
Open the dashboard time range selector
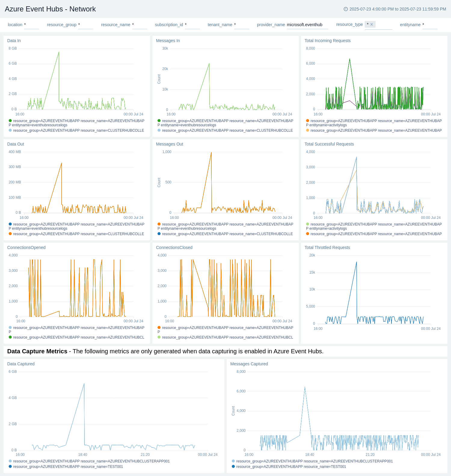pyautogui.click(x=395, y=9)
